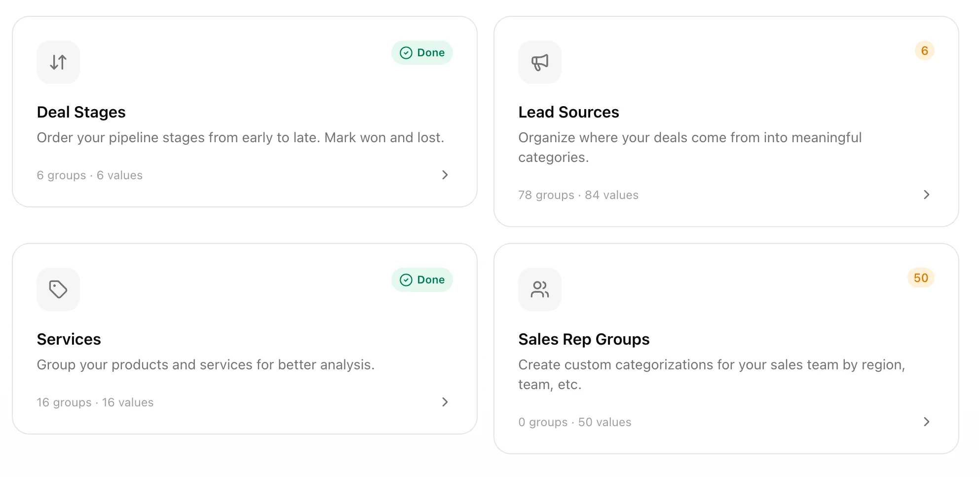Click the Done badge on Deal Stages
The image size is (980, 477).
[x=422, y=53]
